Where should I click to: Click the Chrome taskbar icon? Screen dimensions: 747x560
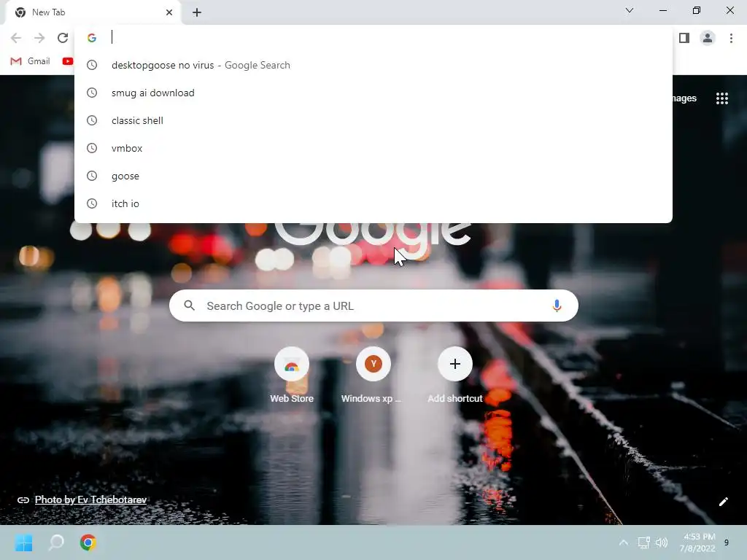tap(88, 542)
